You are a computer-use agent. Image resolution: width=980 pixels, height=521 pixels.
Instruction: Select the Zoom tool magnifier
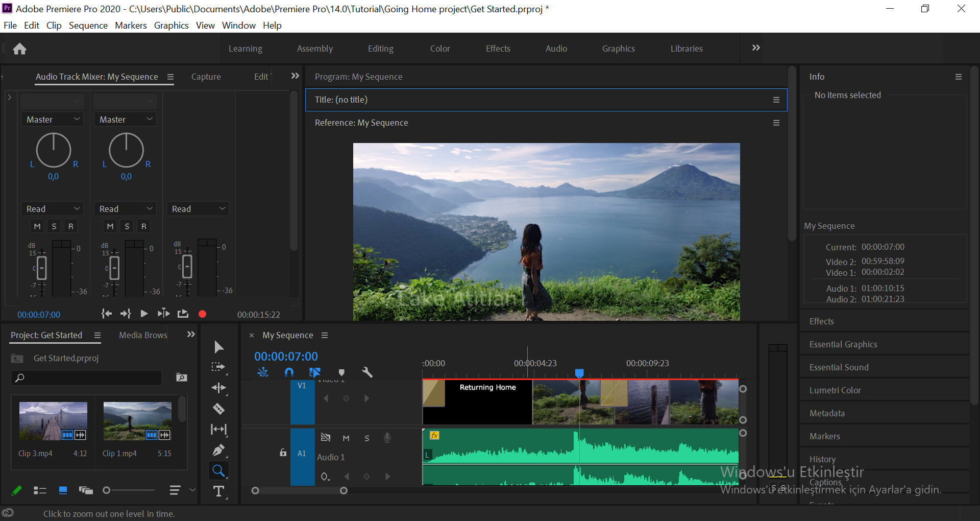[x=218, y=470]
